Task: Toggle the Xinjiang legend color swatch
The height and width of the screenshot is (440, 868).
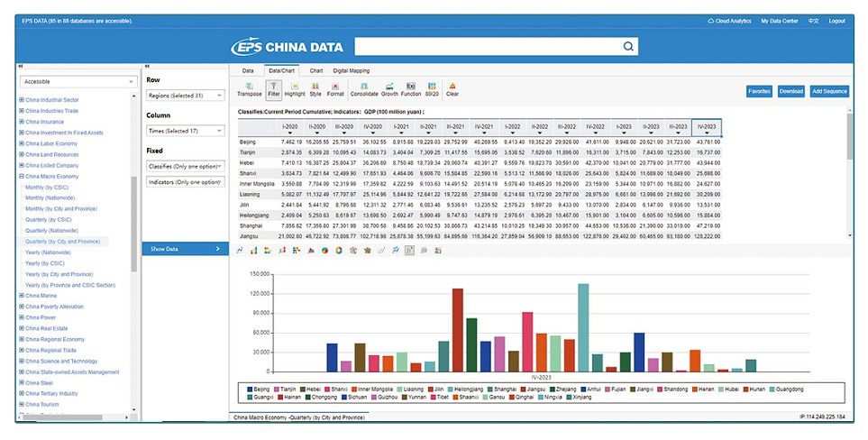Action: (x=569, y=397)
